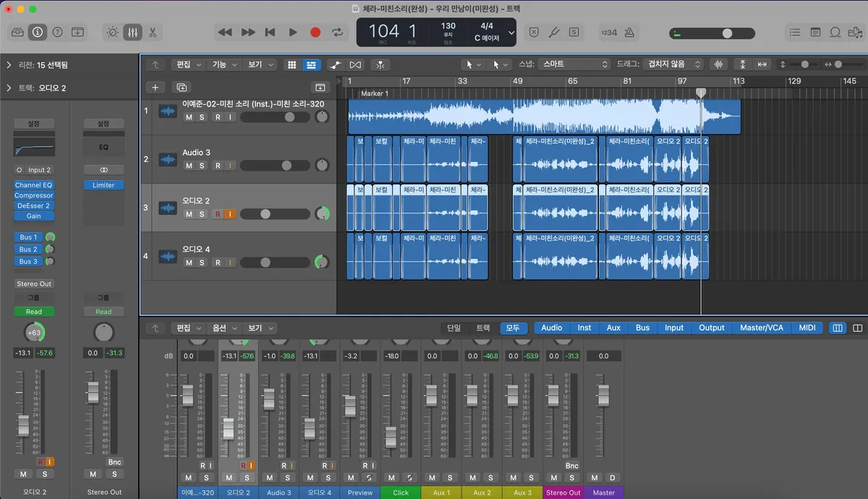The height and width of the screenshot is (499, 868).
Task: Click the Compressor plug-in slot
Action: tap(33, 195)
